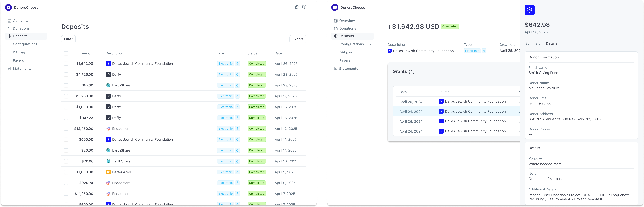
Task: Collapse Configurations chevron in the right window sidebar
Action: click(x=370, y=44)
